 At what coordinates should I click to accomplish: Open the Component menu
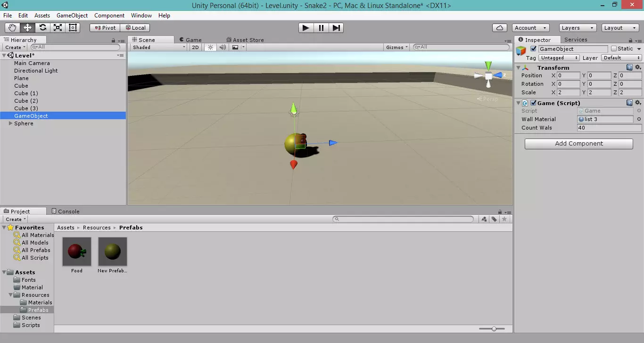(109, 16)
